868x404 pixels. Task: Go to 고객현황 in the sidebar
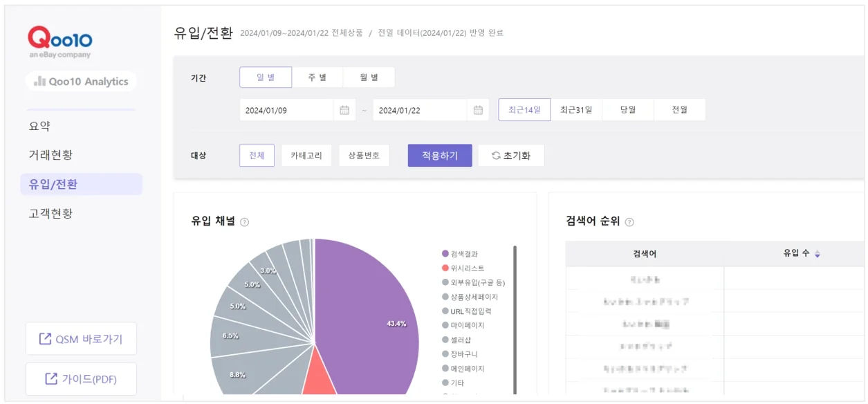[50, 213]
